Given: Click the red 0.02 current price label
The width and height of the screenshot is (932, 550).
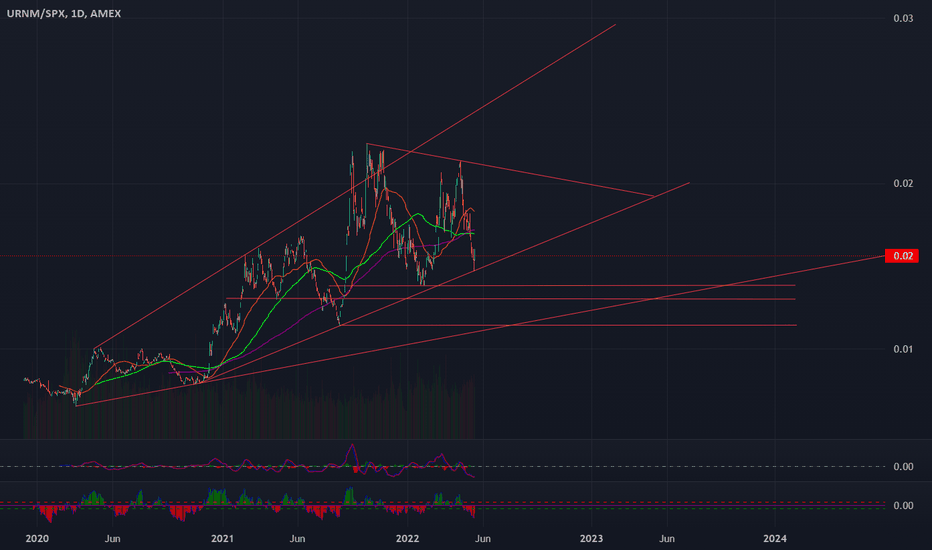Looking at the screenshot, I should coord(902,256).
